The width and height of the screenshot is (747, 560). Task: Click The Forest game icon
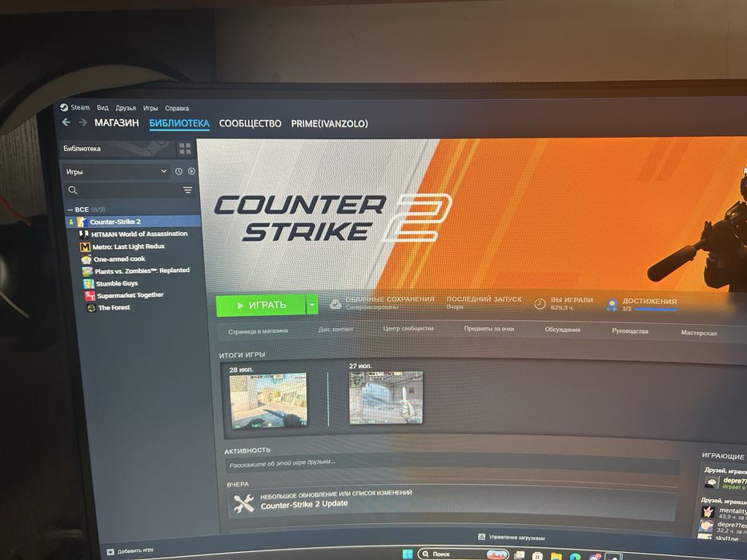tap(91, 308)
